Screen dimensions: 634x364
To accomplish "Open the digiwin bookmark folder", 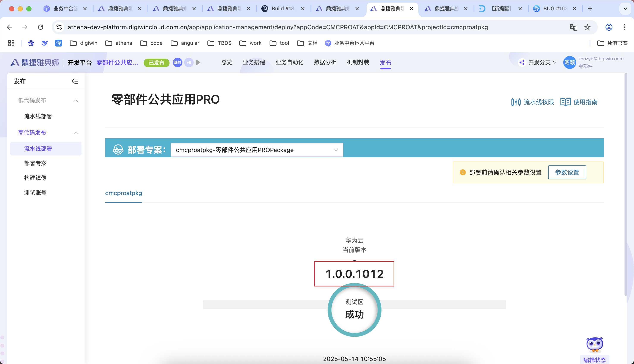I will point(84,43).
